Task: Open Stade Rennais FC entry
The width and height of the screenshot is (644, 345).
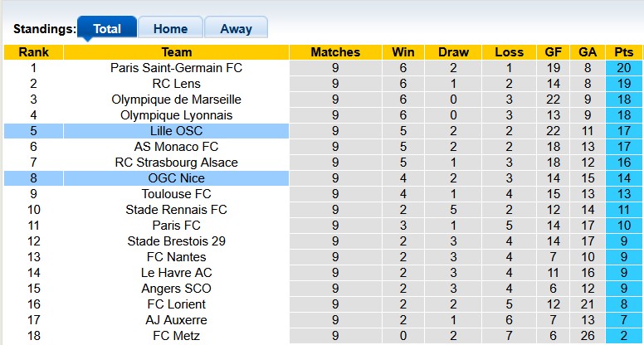Action: (x=176, y=210)
